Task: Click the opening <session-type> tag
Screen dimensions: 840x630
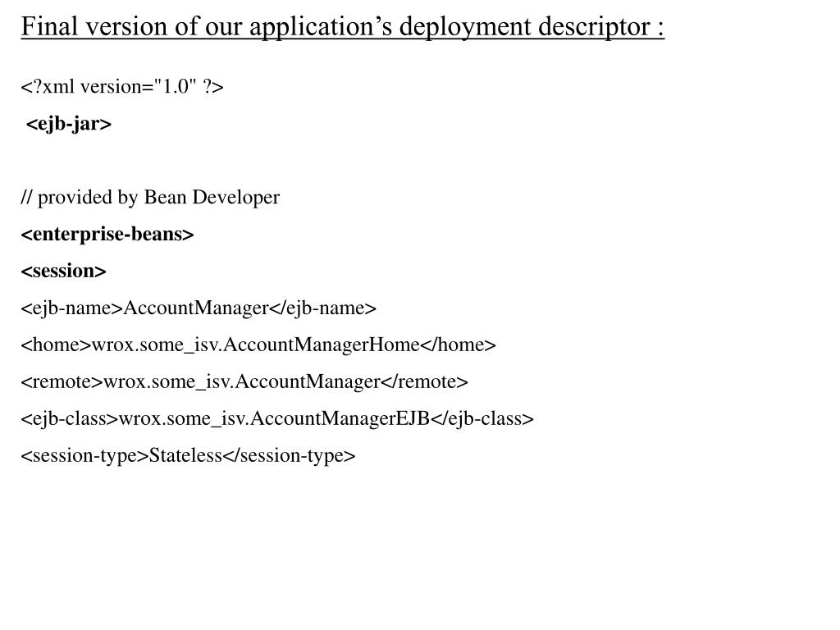Action: 84,456
